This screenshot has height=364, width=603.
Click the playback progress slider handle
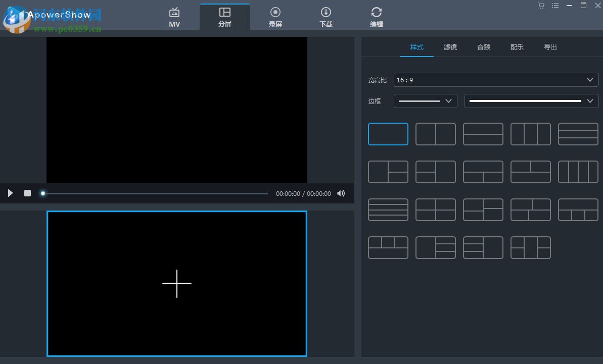tap(43, 193)
